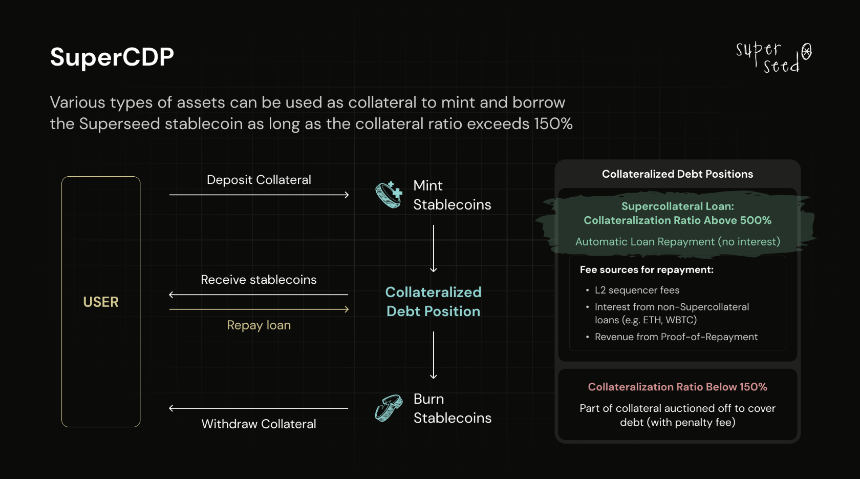Select Collateralization Ratio Below 150% heading
Viewport: 860px width, 479px height.
pyautogui.click(x=677, y=387)
